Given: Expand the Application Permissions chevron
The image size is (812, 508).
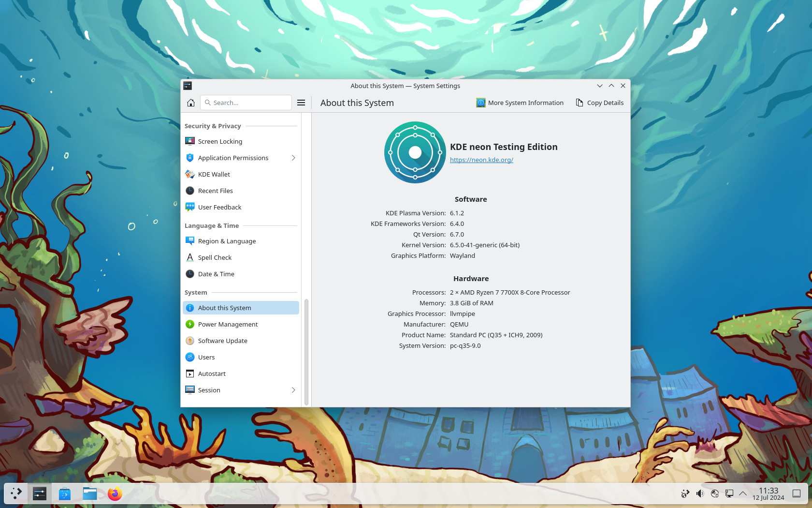Looking at the screenshot, I should (293, 158).
